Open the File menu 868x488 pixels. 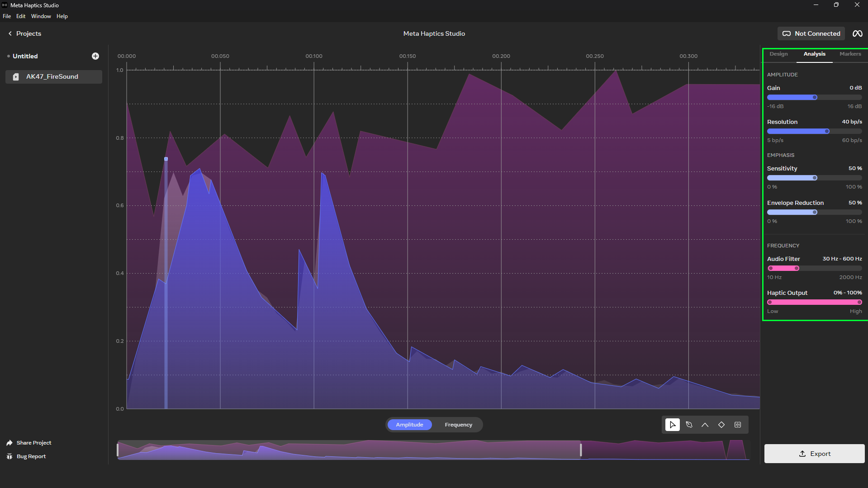(x=7, y=16)
